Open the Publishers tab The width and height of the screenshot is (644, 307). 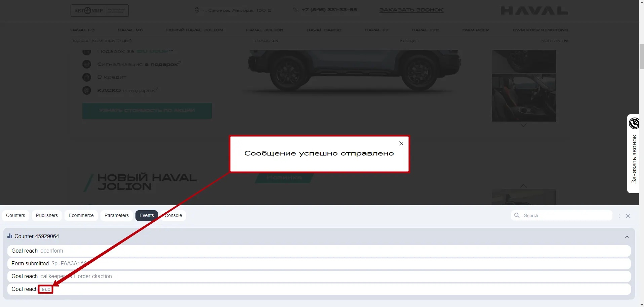(x=47, y=215)
